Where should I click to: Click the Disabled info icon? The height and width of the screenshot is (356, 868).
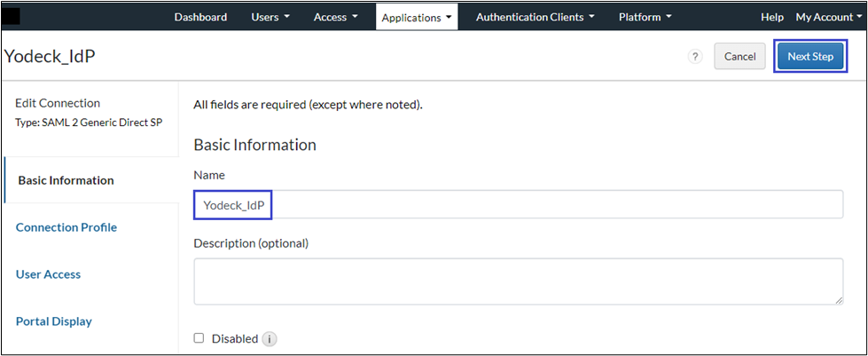[x=270, y=339]
